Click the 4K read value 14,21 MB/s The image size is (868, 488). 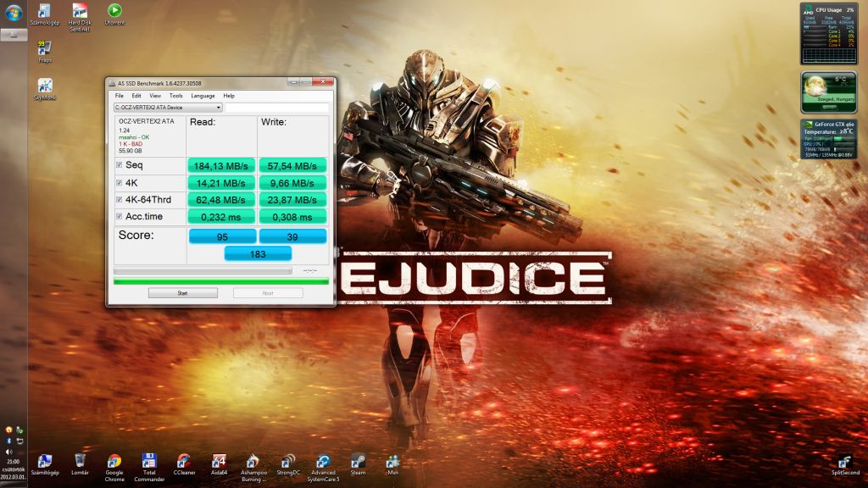click(x=221, y=183)
